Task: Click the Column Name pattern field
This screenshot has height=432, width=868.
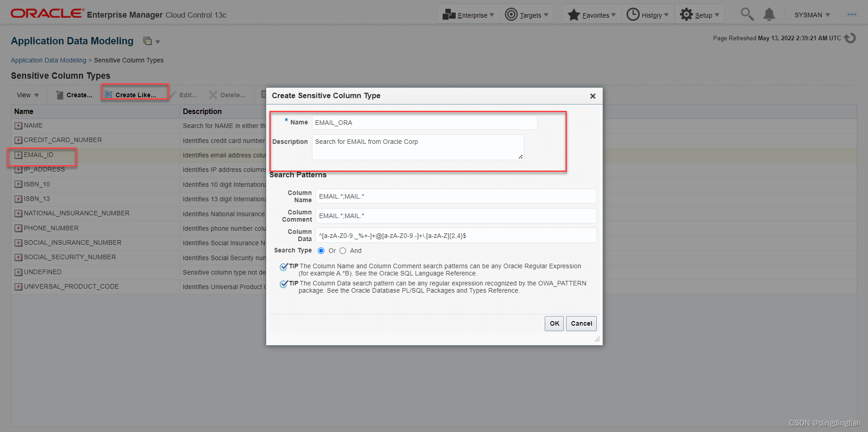Action: click(456, 196)
